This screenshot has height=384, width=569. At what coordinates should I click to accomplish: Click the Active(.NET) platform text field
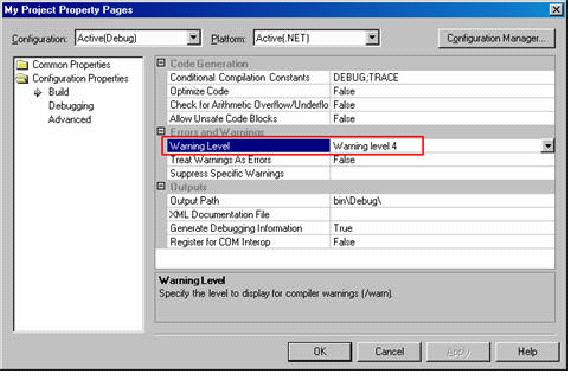(x=310, y=38)
